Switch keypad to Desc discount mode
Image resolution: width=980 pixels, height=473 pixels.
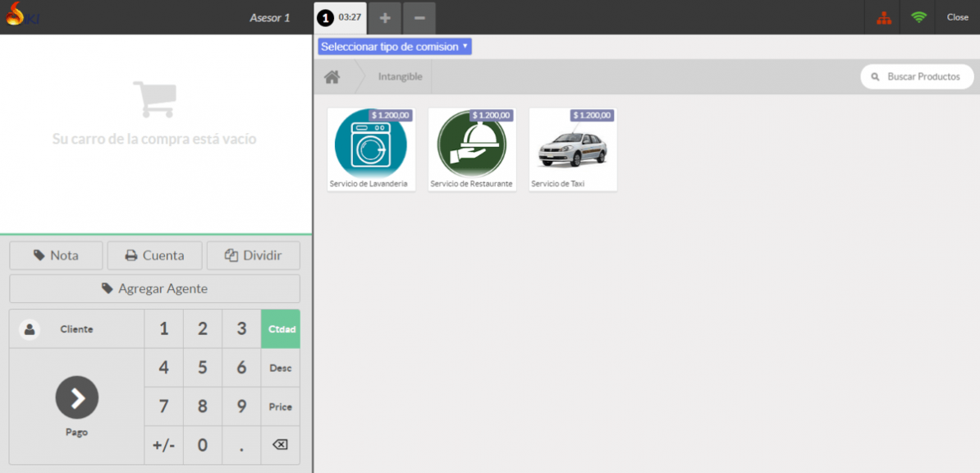tap(280, 367)
